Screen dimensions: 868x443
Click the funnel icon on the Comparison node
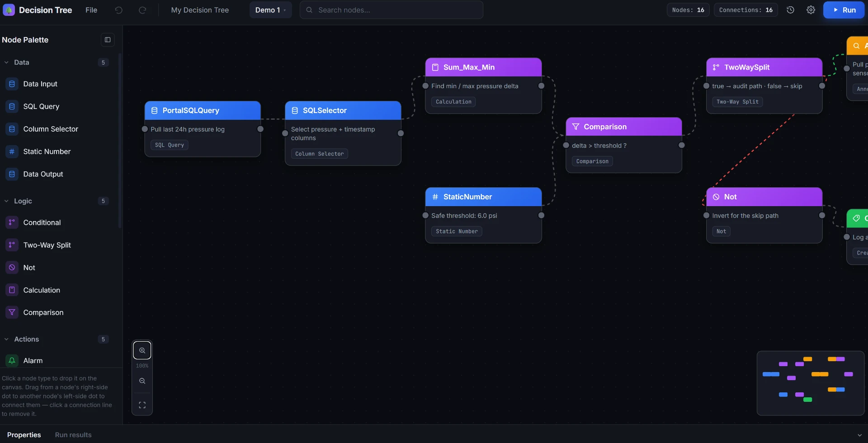click(x=576, y=127)
